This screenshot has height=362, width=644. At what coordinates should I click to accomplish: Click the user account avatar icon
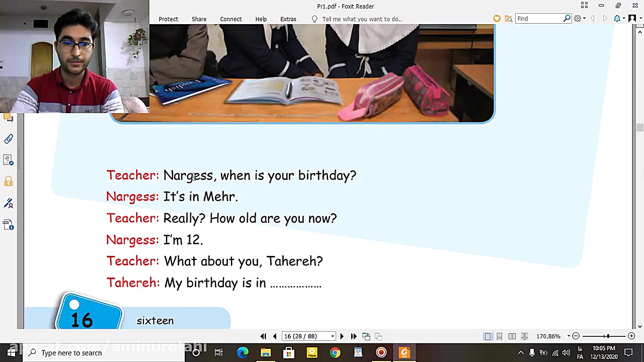(x=632, y=19)
